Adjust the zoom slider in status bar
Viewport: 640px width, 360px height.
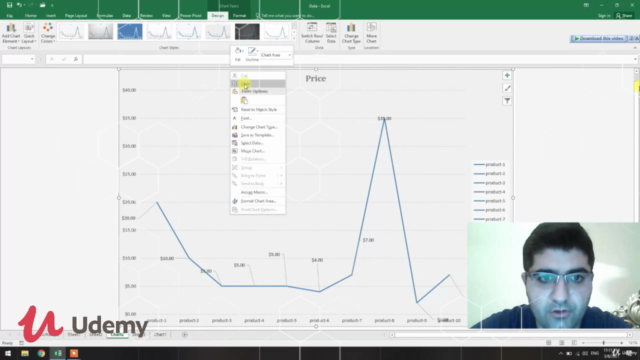coord(603,343)
